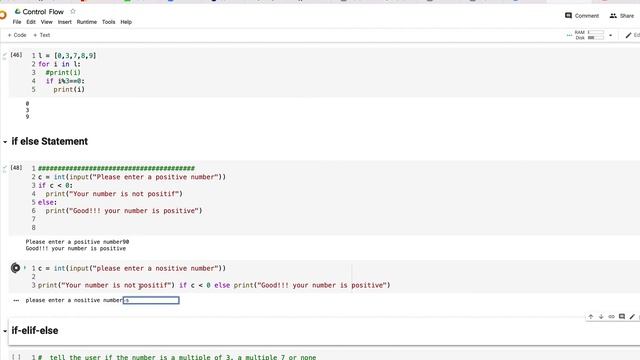Add a new Text cell
The height and width of the screenshot is (360, 640).
coord(42,35)
